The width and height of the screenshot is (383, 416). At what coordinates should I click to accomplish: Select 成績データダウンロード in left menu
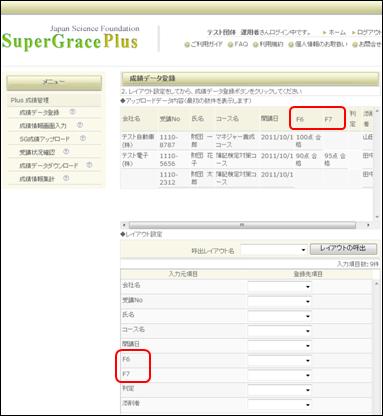coord(49,165)
